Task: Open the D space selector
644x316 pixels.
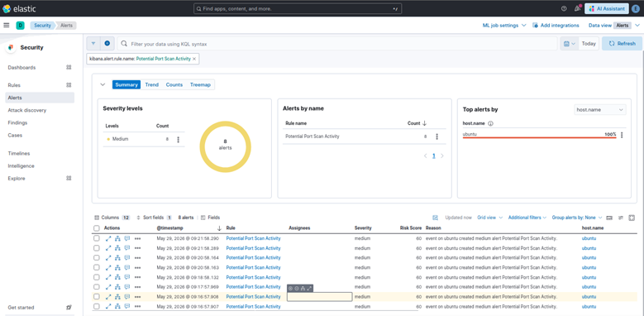Action: (20, 26)
